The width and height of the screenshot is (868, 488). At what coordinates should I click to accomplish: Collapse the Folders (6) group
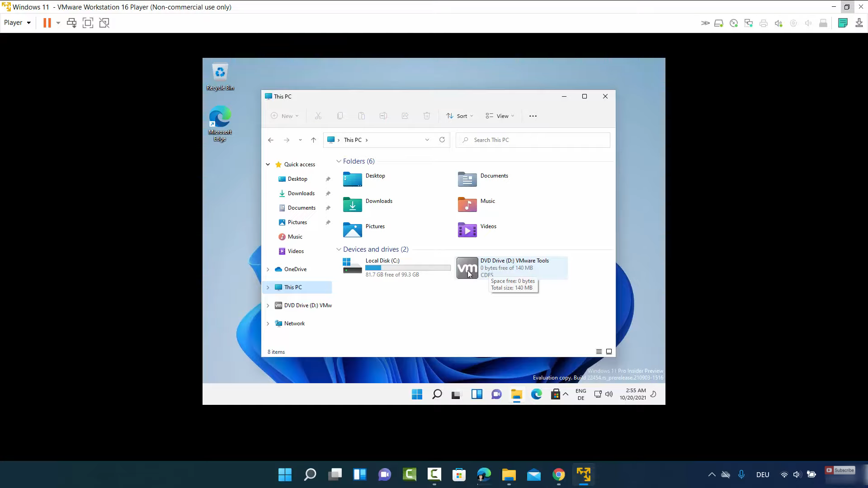coord(339,161)
